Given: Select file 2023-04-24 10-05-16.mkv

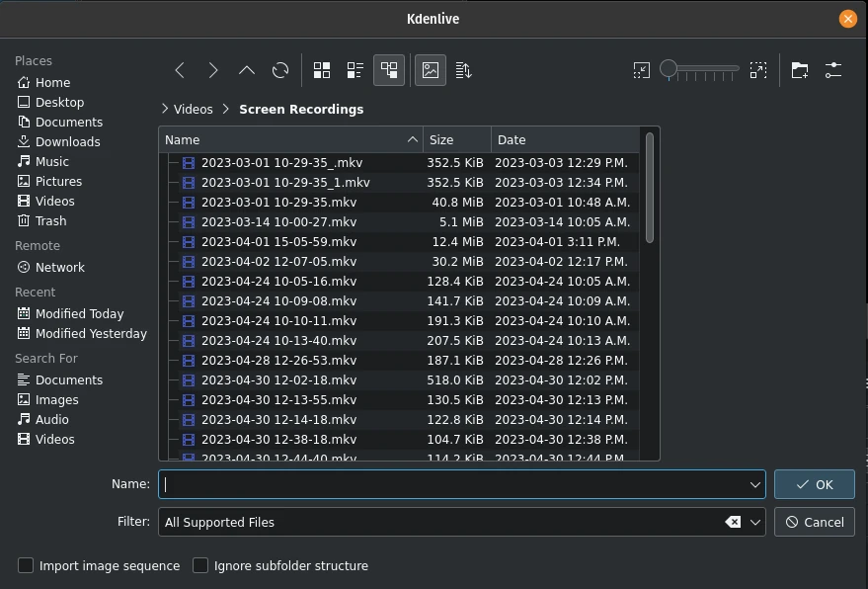Looking at the screenshot, I should [x=279, y=282].
